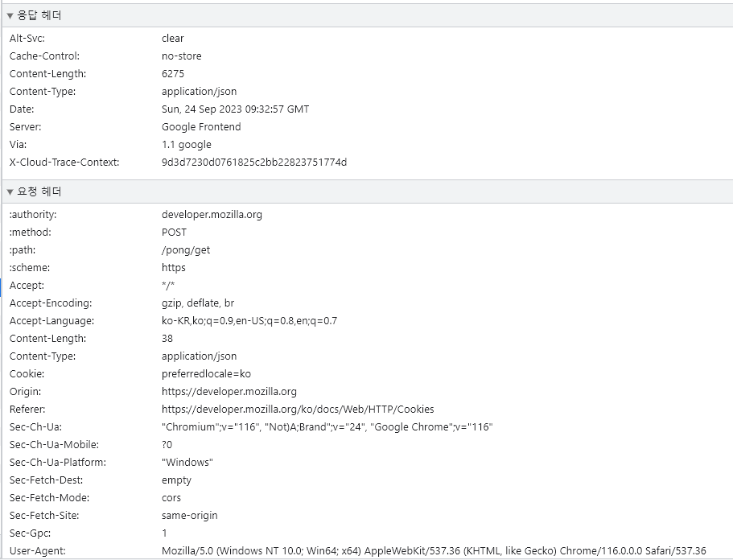Select the Cache-Control header name
Viewport: 733px width, 560px height.
coord(44,56)
